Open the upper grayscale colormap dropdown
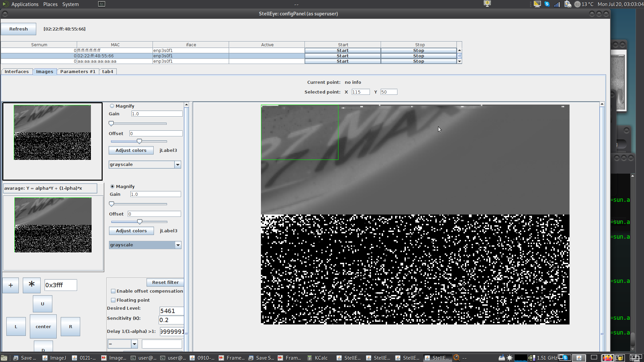The height and width of the screenshot is (362, 644). coord(177,165)
